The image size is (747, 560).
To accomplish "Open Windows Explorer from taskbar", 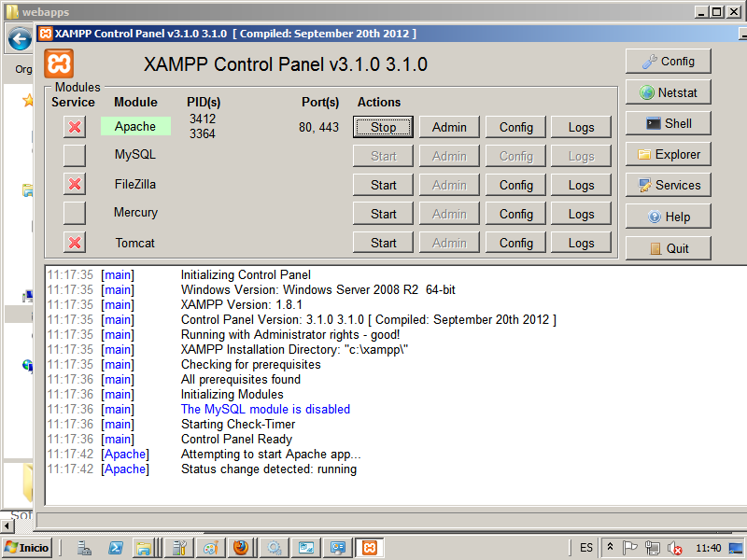I will point(144,548).
